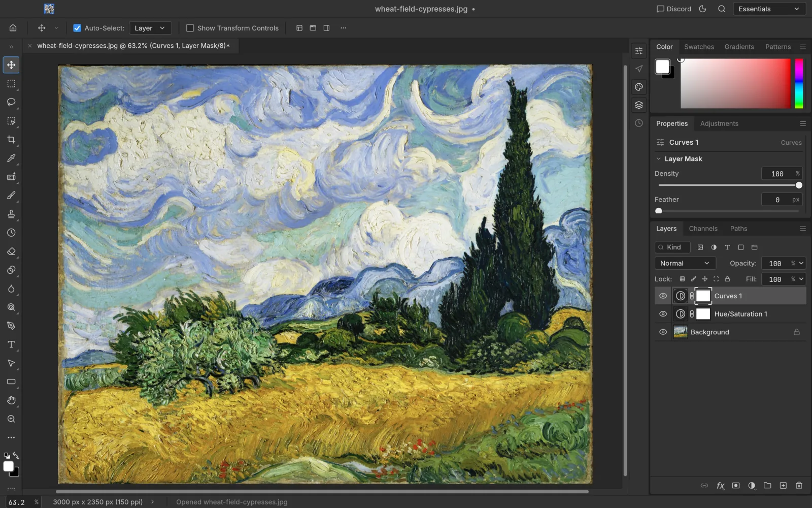
Task: Open the Properties panel menu
Action: (803, 123)
